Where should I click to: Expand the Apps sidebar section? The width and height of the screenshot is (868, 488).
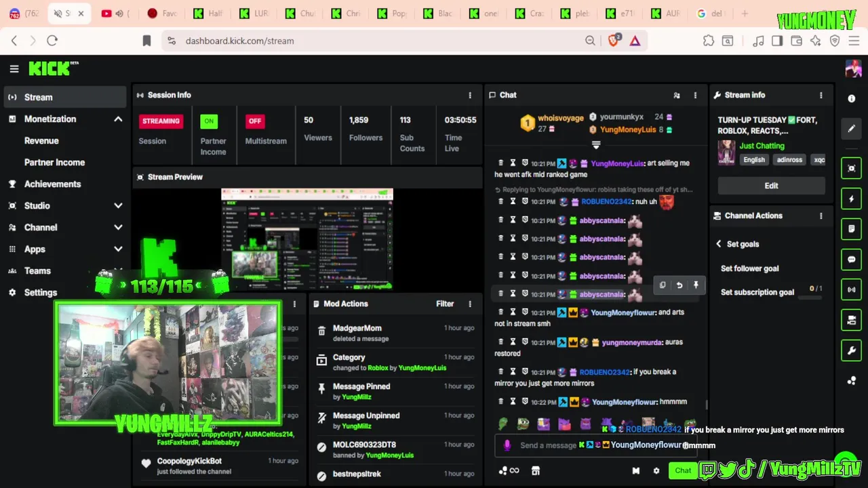(118, 249)
